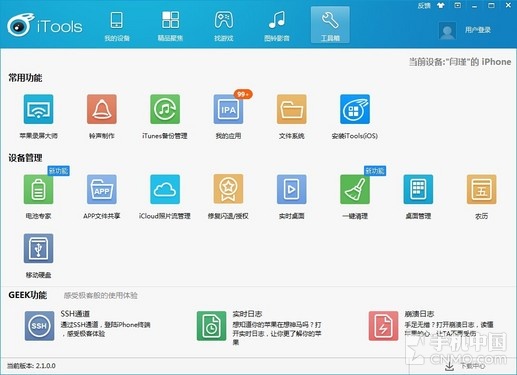The height and width of the screenshot is (375, 517).
Task: Open the 反馈 feedback link
Action: 424,6
